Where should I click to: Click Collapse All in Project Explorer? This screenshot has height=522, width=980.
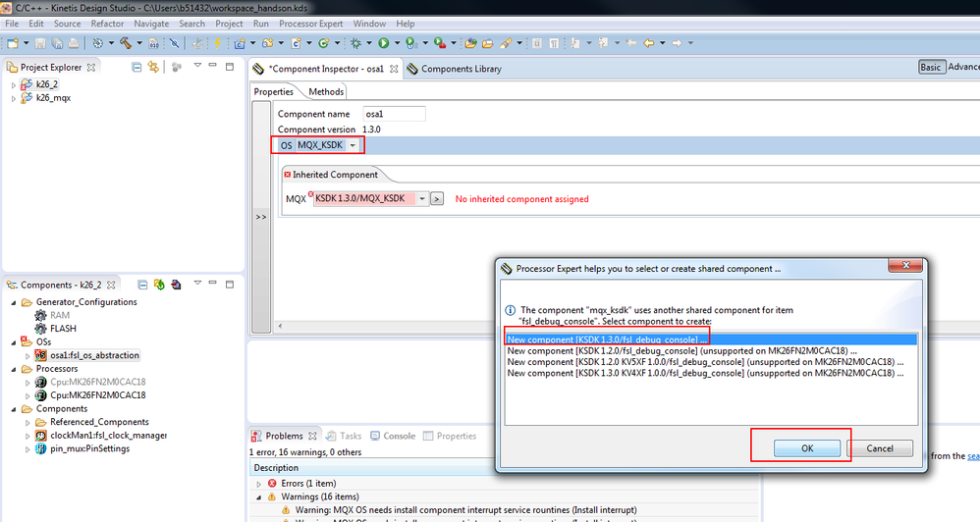click(136, 67)
